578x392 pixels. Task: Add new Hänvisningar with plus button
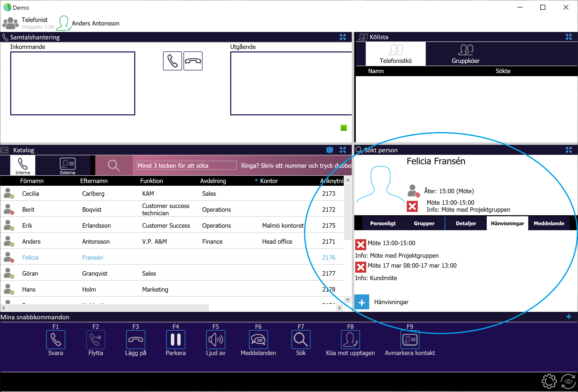click(x=361, y=302)
